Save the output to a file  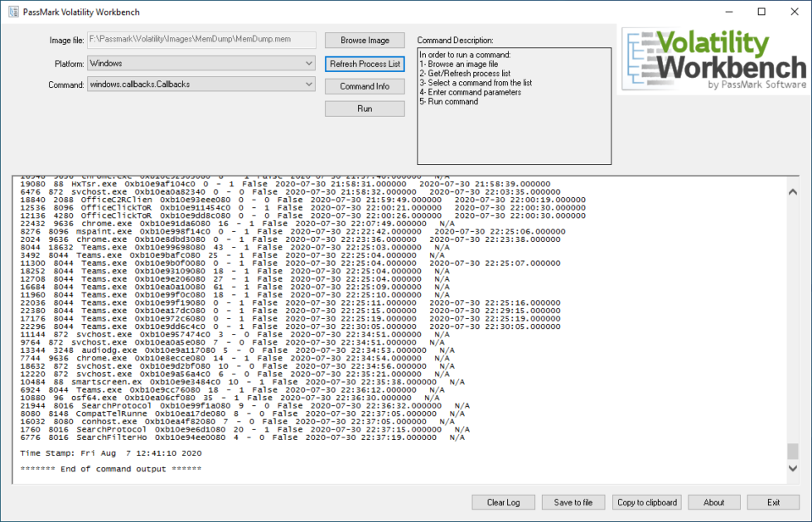click(x=573, y=502)
